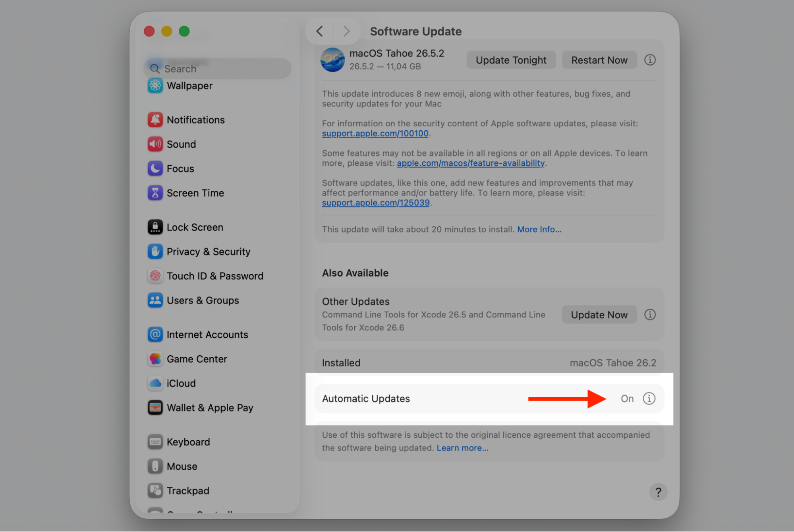Click the Privacy & Security hand icon
This screenshot has height=532, width=794.
[x=155, y=251]
